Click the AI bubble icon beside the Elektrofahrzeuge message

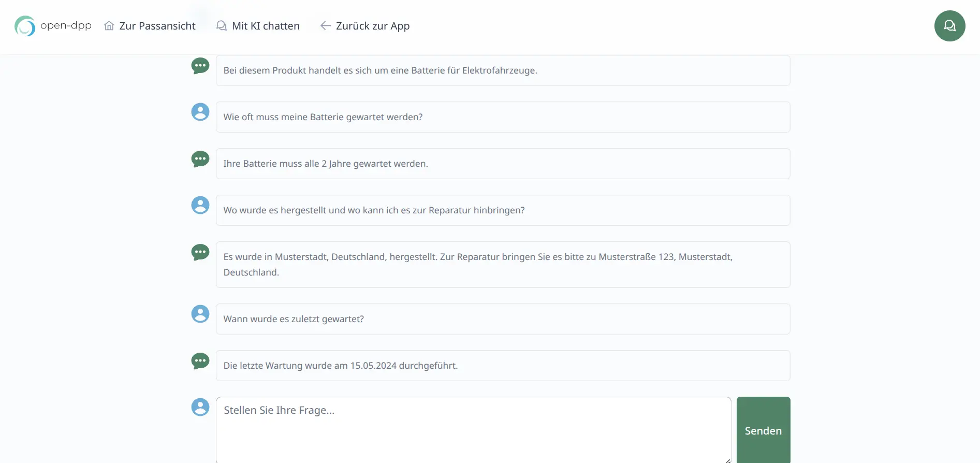(x=200, y=66)
